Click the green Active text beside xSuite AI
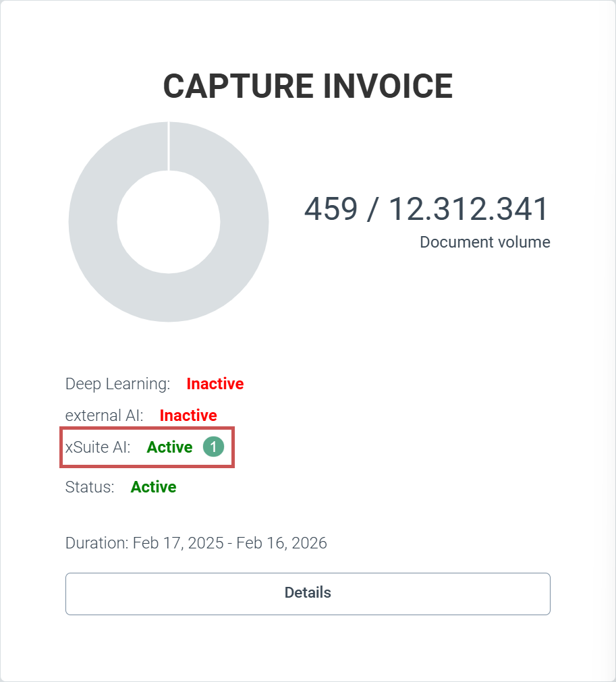Viewport: 616px width, 682px height. coord(169,447)
